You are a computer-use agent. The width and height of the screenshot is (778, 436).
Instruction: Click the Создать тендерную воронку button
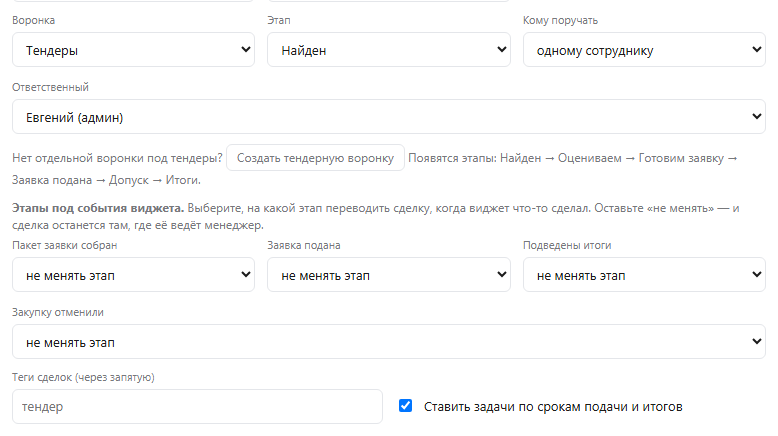tap(315, 158)
